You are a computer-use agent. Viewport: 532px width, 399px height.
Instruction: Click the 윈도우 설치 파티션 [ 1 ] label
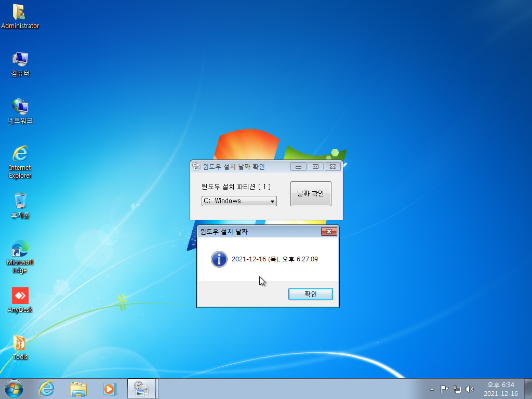[x=236, y=187]
